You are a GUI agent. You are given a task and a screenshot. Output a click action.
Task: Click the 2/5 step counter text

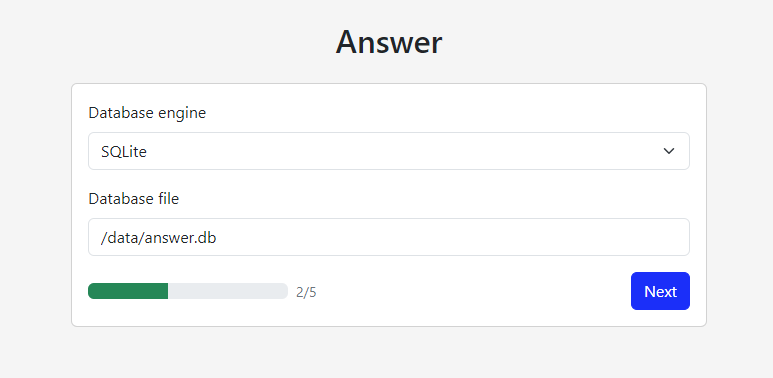[x=306, y=292]
